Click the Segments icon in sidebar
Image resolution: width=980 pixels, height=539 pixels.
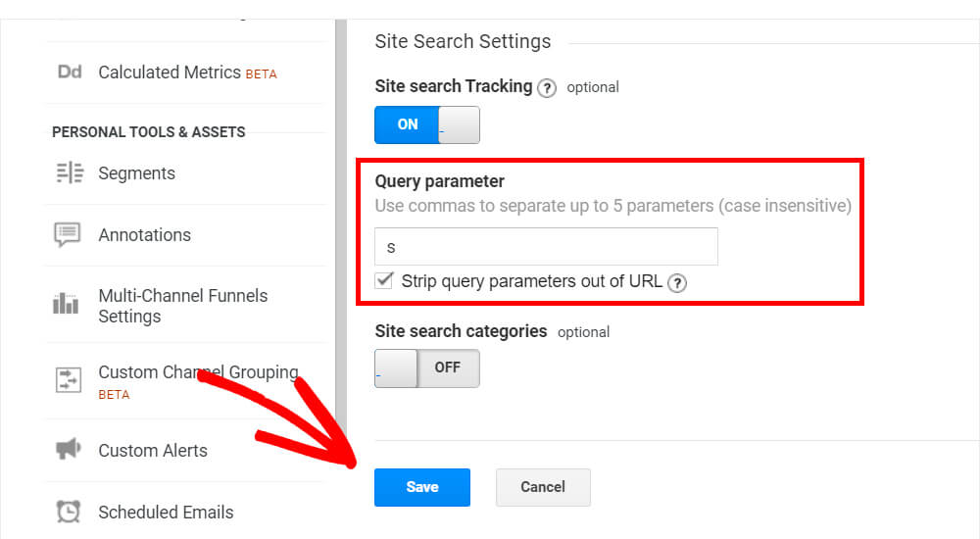pos(70,172)
